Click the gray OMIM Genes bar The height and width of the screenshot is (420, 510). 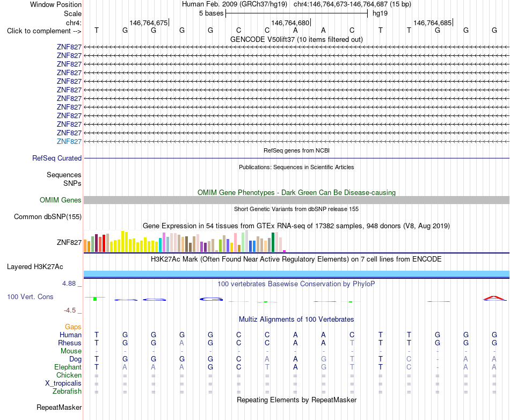point(296,200)
